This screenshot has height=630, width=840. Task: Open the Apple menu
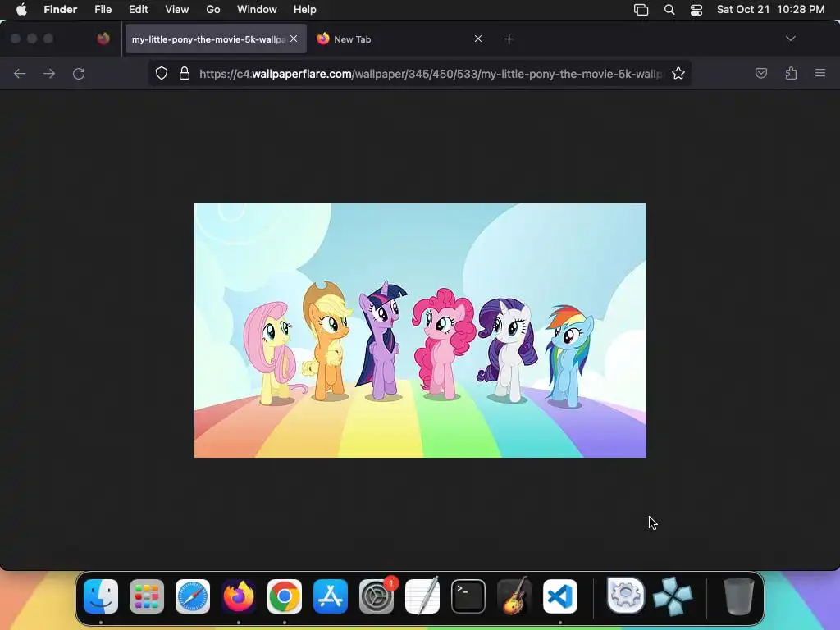(21, 10)
